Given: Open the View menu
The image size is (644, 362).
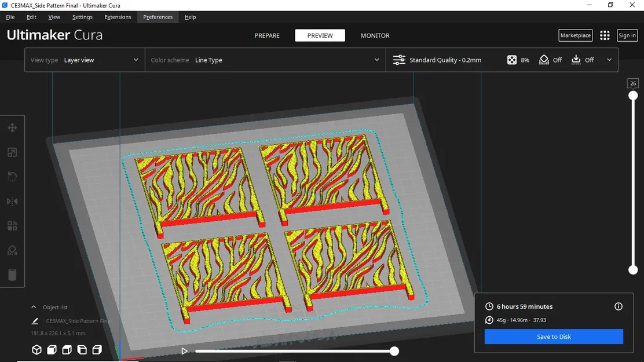Looking at the screenshot, I should click(x=54, y=17).
